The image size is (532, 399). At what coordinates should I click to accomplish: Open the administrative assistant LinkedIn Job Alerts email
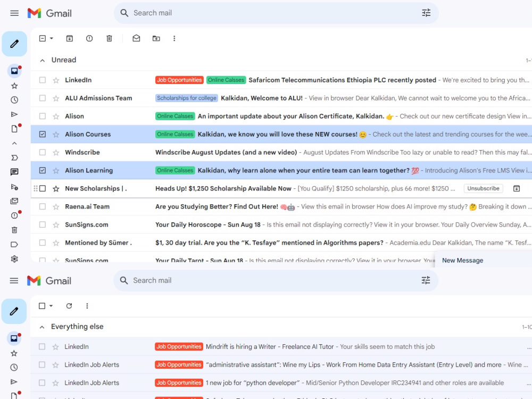pyautogui.click(x=281, y=365)
